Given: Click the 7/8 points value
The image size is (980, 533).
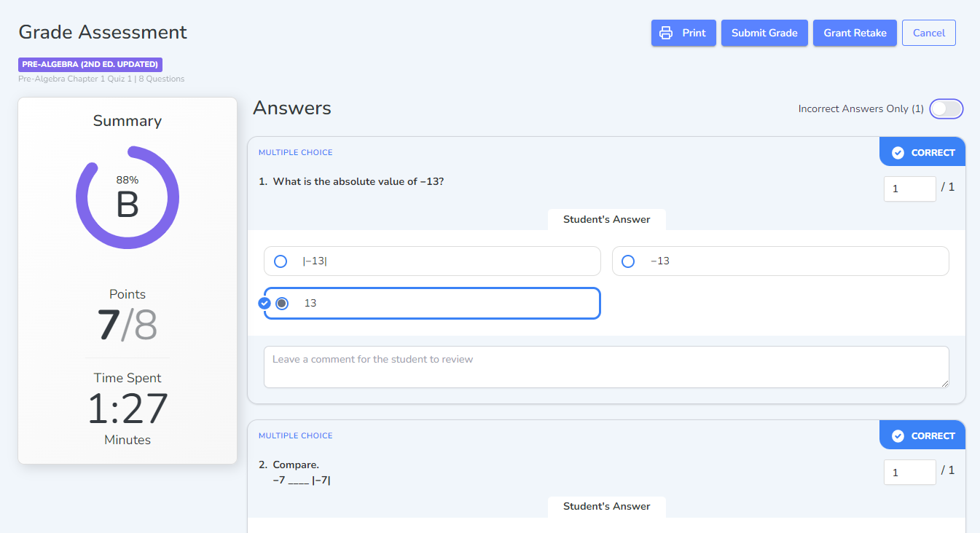Looking at the screenshot, I should pos(128,325).
